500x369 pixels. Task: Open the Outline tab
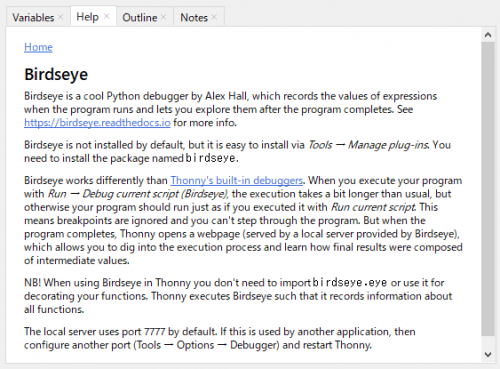[140, 17]
